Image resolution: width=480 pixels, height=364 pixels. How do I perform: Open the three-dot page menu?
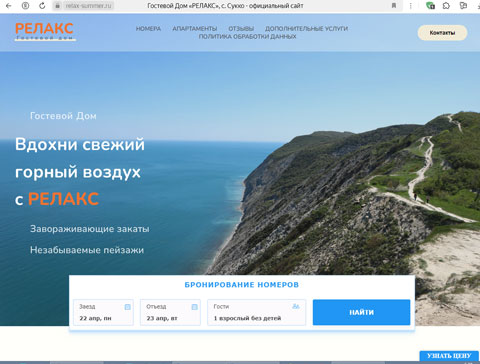coord(410,6)
